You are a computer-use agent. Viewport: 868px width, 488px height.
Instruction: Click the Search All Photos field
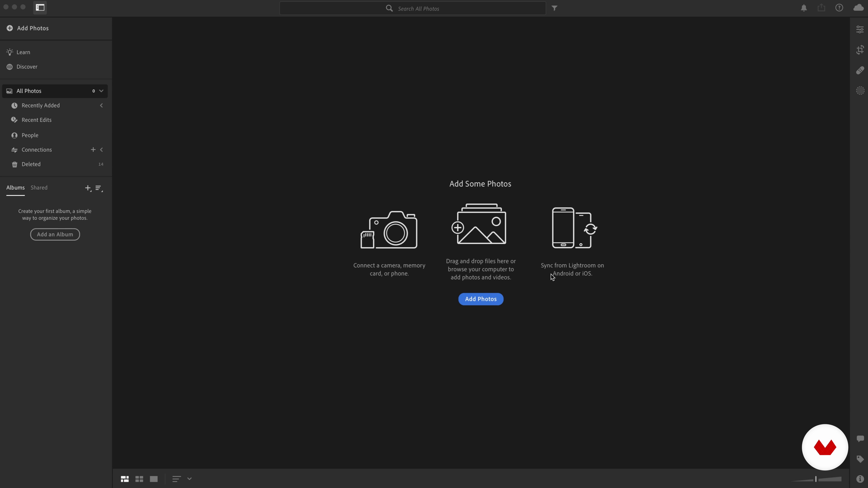point(413,8)
